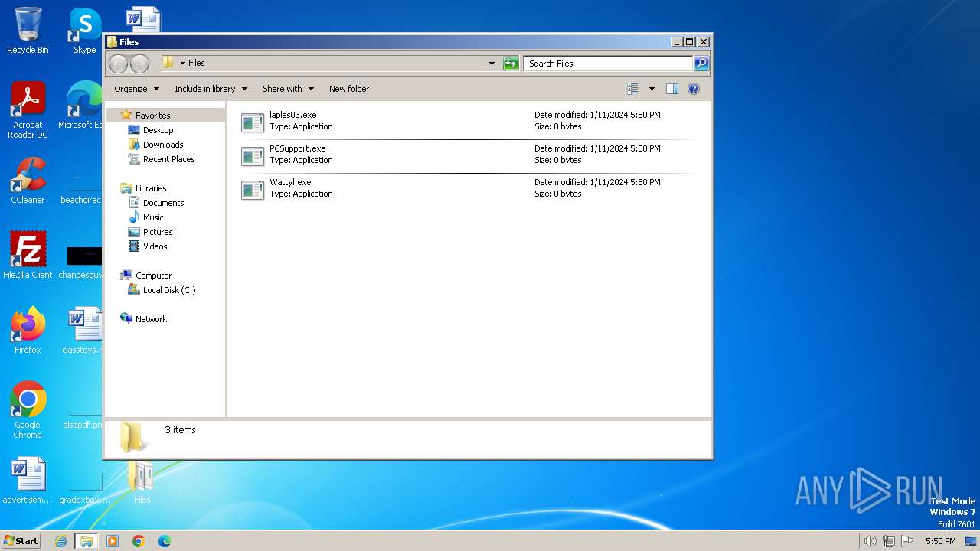Screen dimensions: 980x551
Task: Toggle the preview pane icon
Action: click(671, 89)
